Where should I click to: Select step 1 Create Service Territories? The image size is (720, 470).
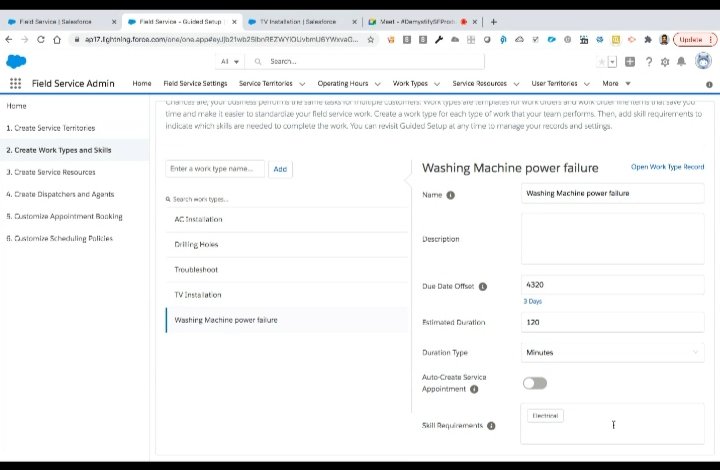pos(51,128)
